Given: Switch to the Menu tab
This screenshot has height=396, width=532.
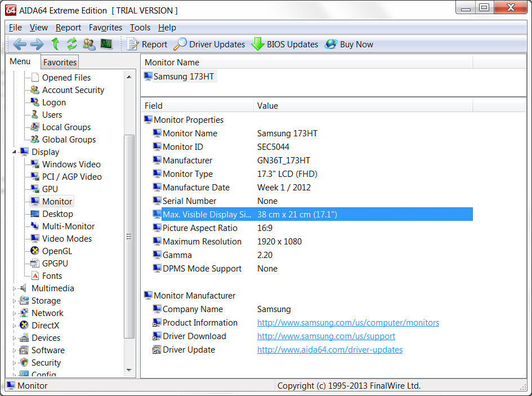Looking at the screenshot, I should [x=20, y=61].
